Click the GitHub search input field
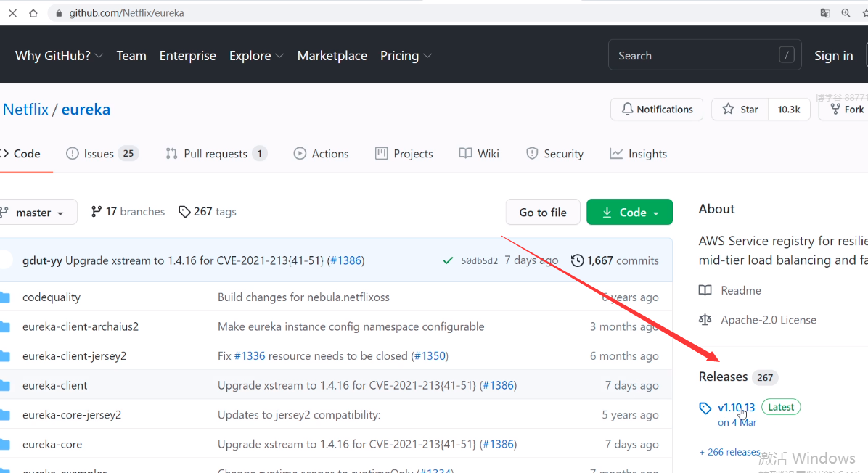 click(695, 56)
